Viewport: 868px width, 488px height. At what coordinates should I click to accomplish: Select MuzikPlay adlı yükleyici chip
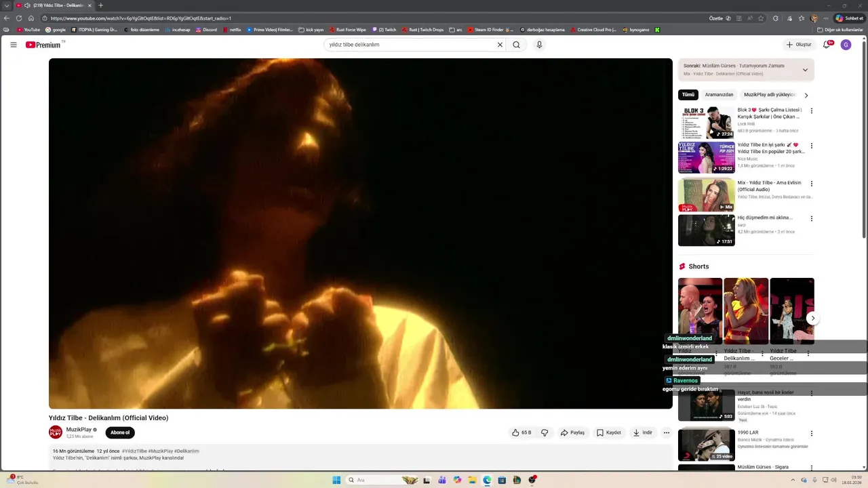769,95
